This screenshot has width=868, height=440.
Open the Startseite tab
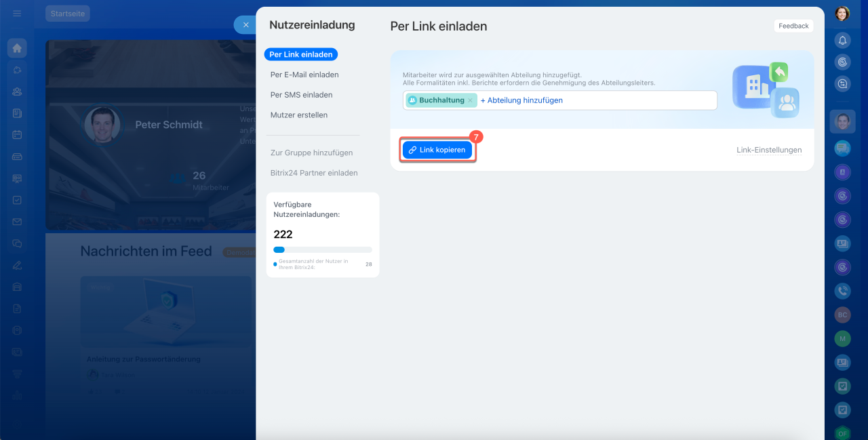[68, 14]
